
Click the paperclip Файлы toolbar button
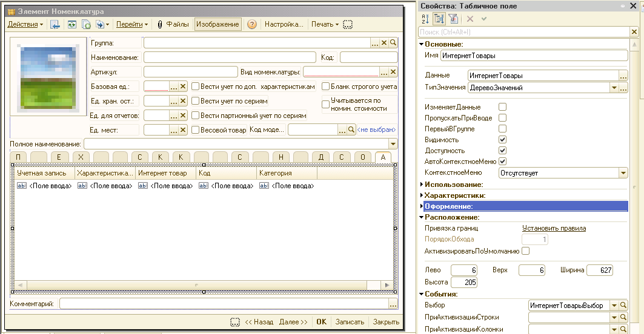click(173, 25)
